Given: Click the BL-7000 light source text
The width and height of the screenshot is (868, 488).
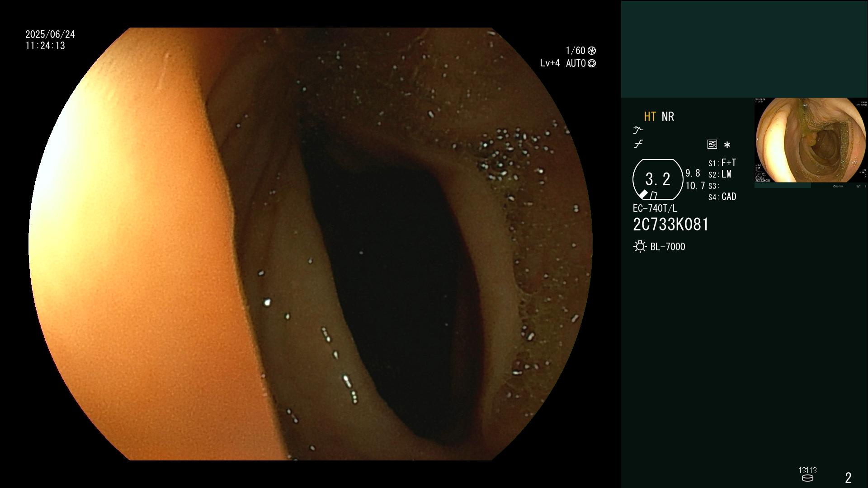Looking at the screenshot, I should coord(668,247).
